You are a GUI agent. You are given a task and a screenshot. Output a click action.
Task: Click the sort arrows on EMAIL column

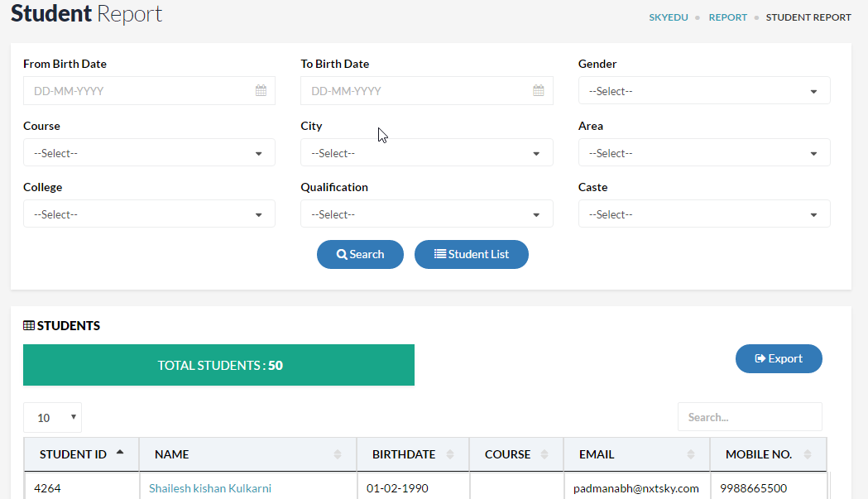pos(690,453)
